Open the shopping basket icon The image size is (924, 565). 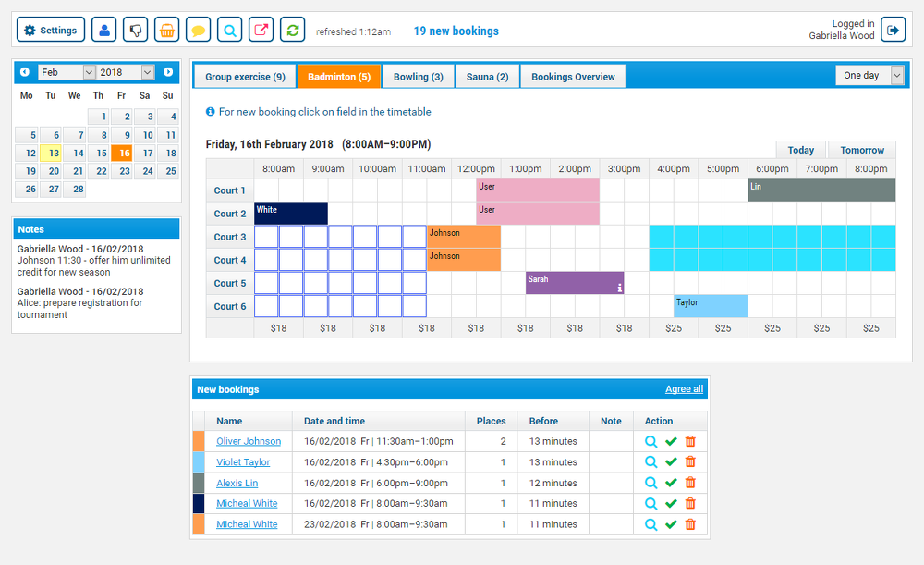tap(166, 29)
